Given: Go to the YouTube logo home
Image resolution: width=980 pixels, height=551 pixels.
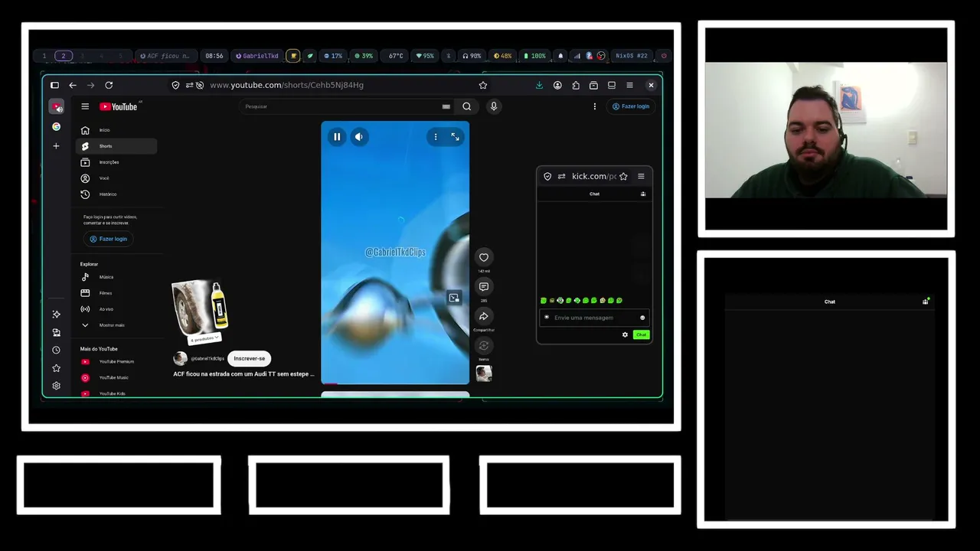Looking at the screenshot, I should click(x=119, y=106).
